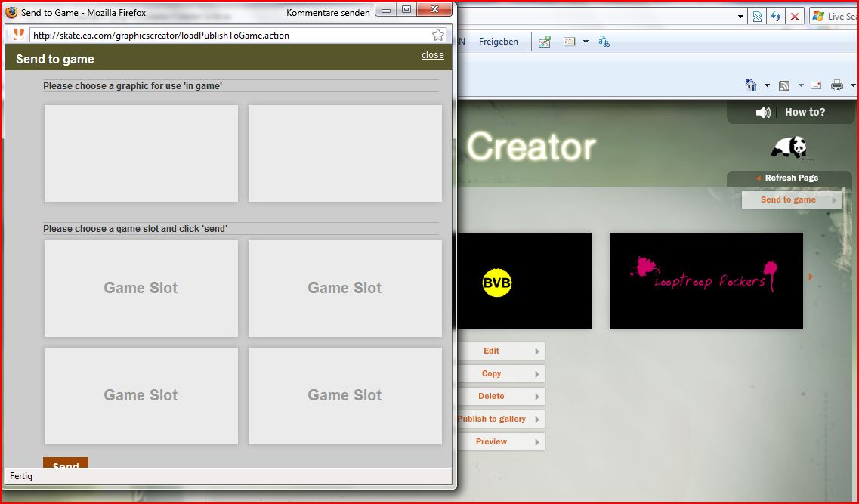This screenshot has width=859, height=504.
Task: Open the Freigeben menu item
Action: (x=498, y=42)
